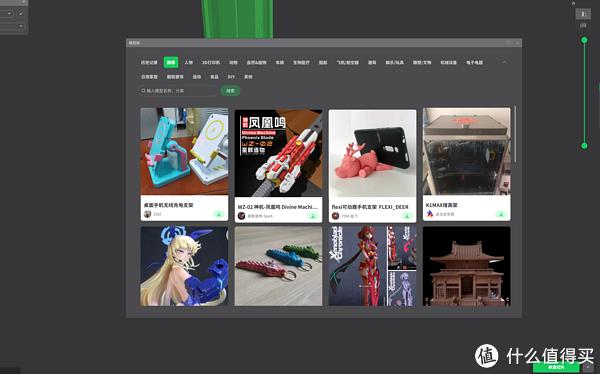Click the magnifier icon in the search field
This screenshot has height=374, width=600.
[143, 91]
